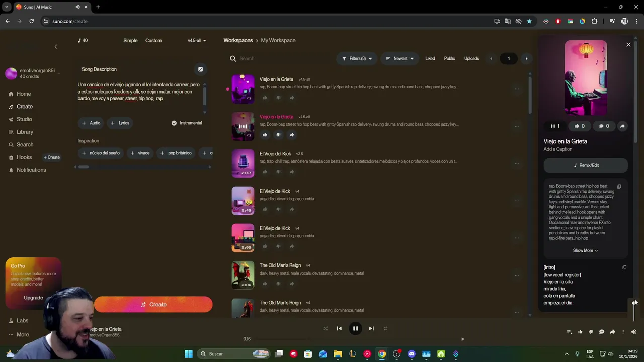644x362 pixels.
Task: Click the playback progress bar
Action: click(x=355, y=339)
